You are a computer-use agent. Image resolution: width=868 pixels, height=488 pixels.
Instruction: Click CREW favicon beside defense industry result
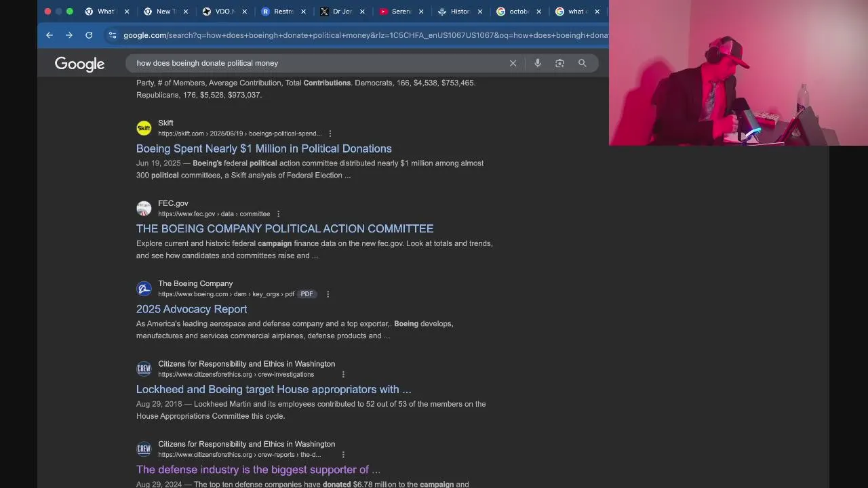(144, 449)
